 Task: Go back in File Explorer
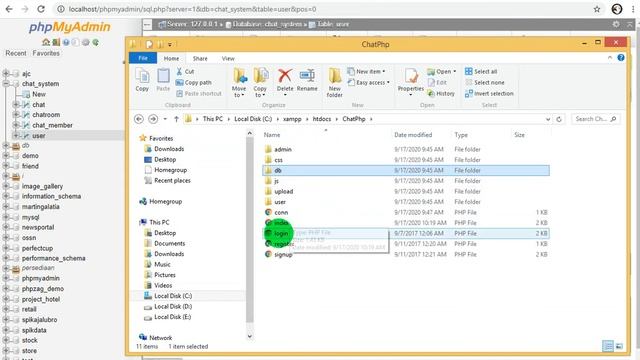pos(139,119)
